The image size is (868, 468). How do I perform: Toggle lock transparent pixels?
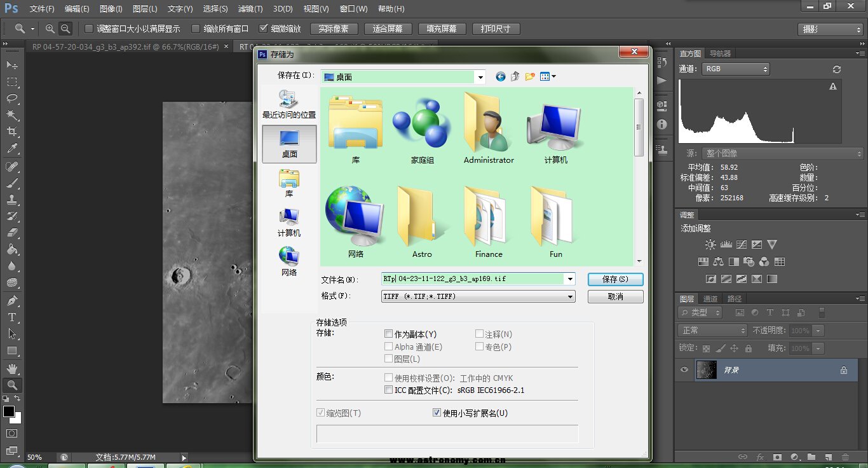706,348
